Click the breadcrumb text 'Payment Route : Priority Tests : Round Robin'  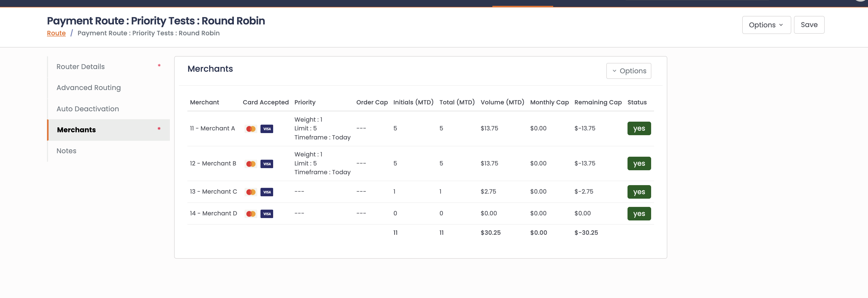(x=149, y=33)
